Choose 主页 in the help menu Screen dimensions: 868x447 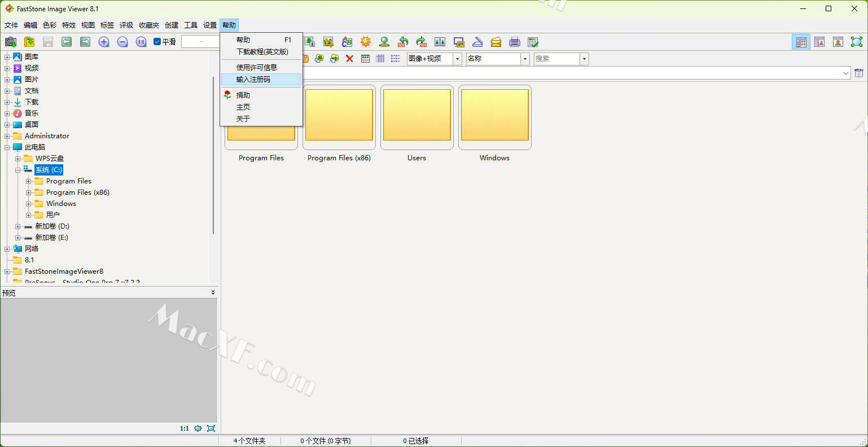[x=261, y=107]
